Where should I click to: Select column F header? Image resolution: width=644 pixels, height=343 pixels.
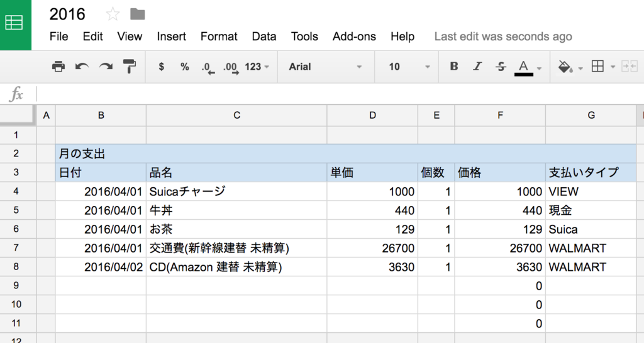coord(500,116)
